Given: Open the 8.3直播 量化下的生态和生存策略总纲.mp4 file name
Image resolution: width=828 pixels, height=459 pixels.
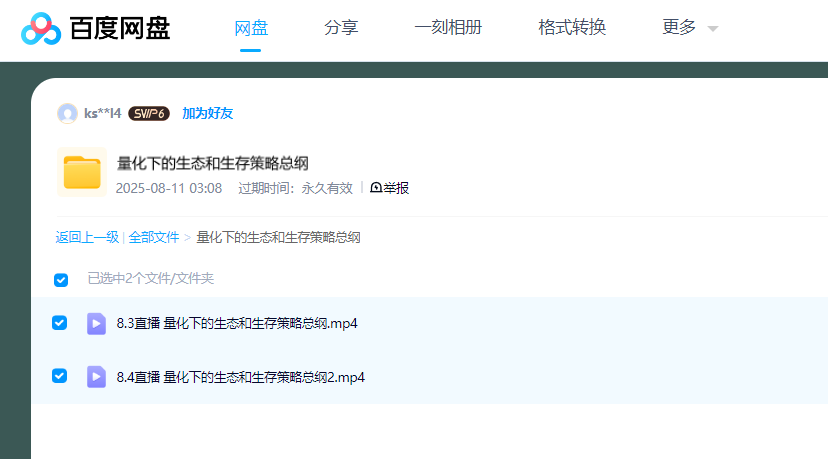Looking at the screenshot, I should (237, 323).
